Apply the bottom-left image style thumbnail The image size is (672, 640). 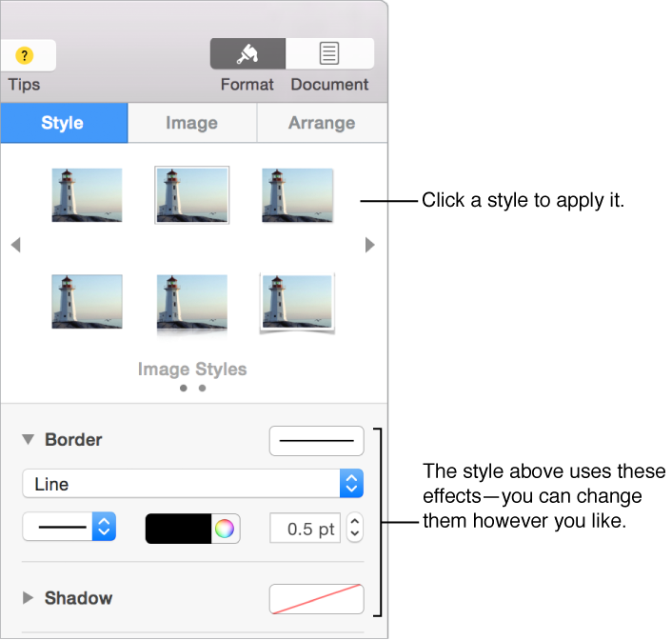(x=87, y=302)
